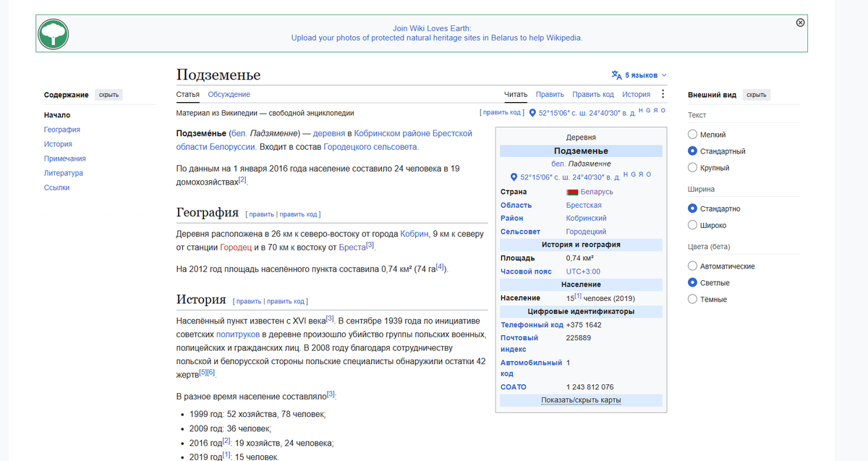The image size is (868, 461).
Task: Open the language translate icon by 5 языков
Action: 616,75
